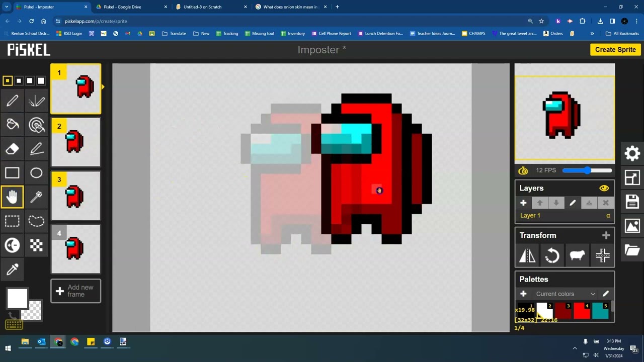The height and width of the screenshot is (362, 644).
Task: Select the Circle tool
Action: click(x=36, y=173)
